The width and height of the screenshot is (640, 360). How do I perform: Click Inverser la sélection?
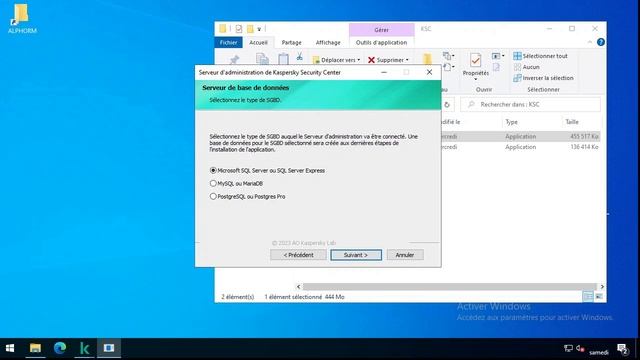[543, 78]
